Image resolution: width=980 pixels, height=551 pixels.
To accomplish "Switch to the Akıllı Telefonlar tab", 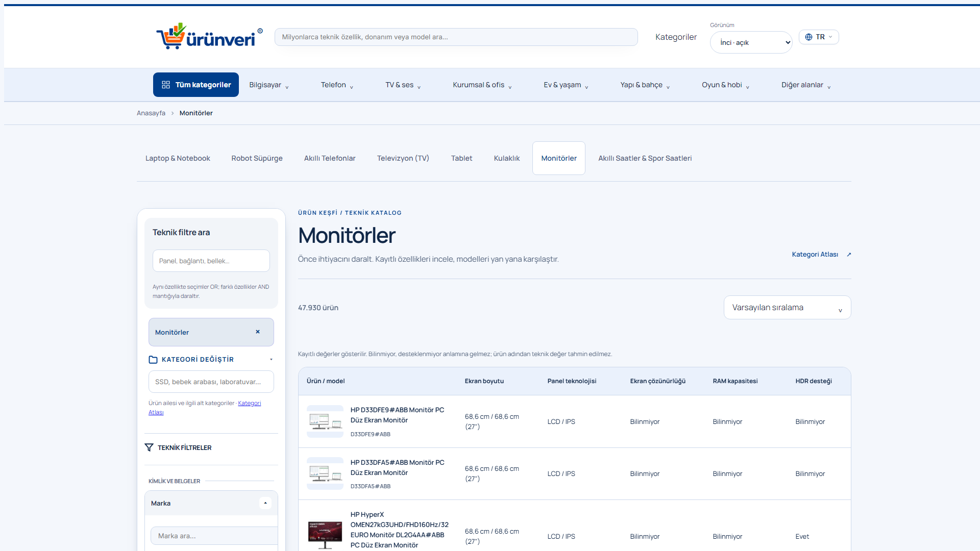I will (x=330, y=158).
